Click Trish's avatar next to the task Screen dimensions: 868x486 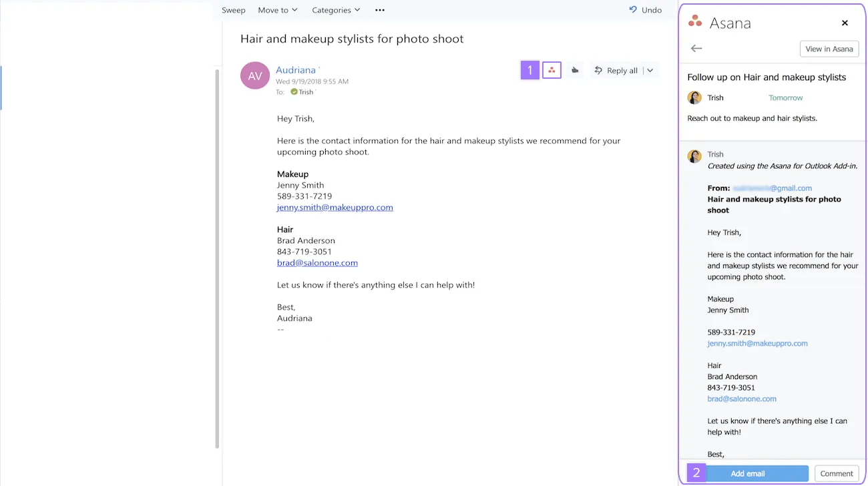point(694,97)
